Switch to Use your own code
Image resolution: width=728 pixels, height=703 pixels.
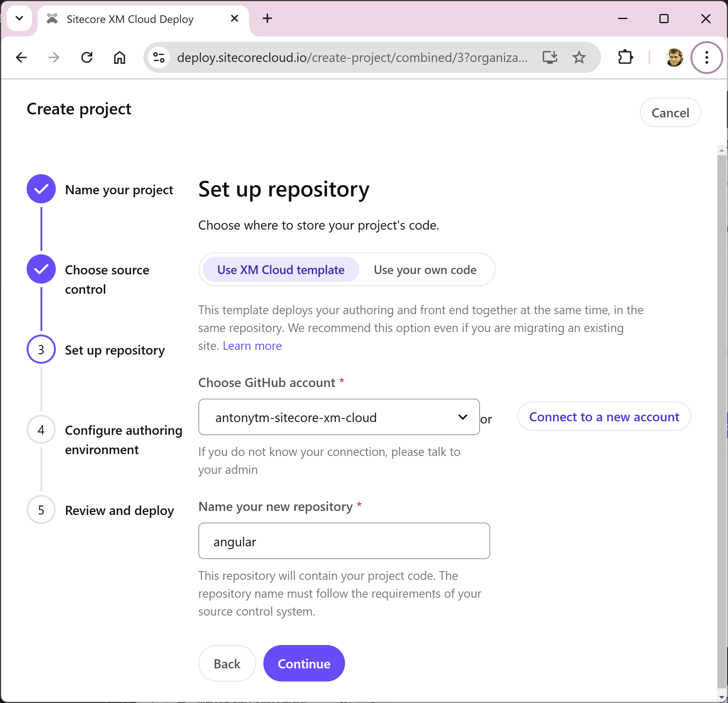coord(425,270)
